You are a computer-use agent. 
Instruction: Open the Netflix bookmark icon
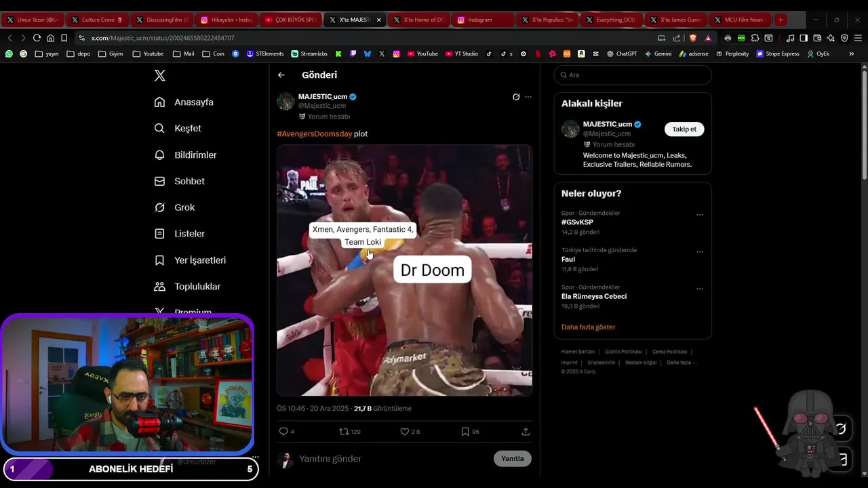pos(538,54)
